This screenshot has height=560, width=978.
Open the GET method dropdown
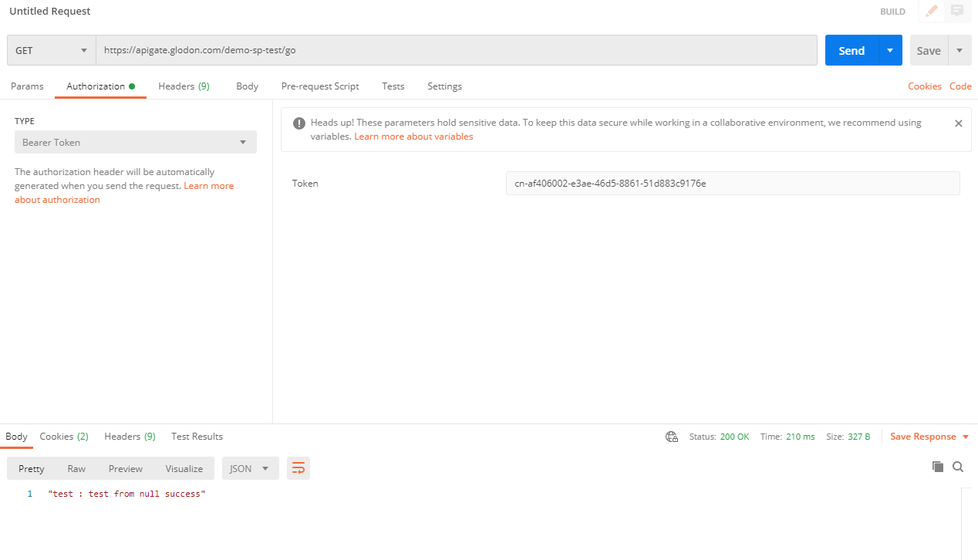point(52,50)
